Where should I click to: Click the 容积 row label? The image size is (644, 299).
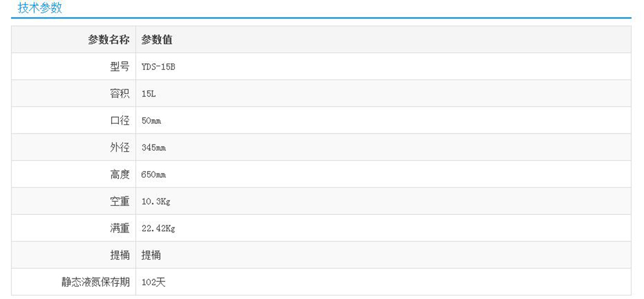[x=120, y=93]
